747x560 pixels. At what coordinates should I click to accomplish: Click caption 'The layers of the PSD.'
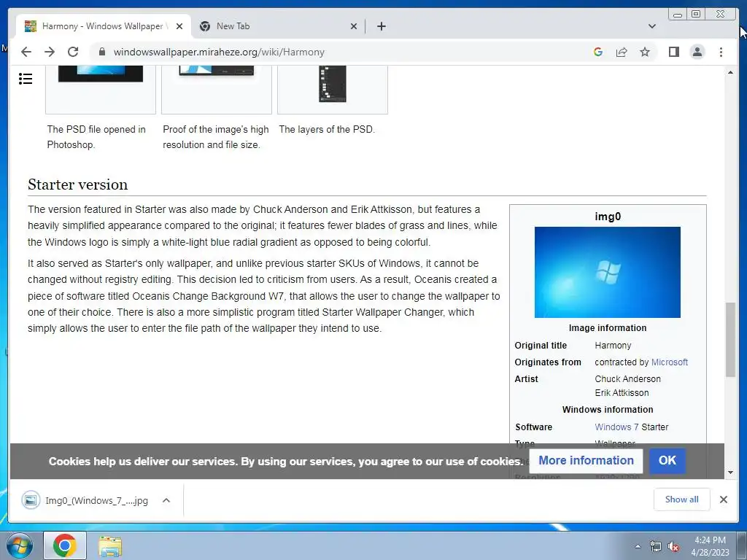click(327, 129)
